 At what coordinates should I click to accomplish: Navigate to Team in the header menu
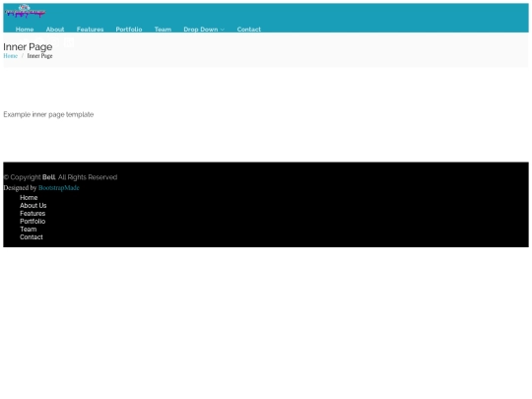tap(163, 30)
